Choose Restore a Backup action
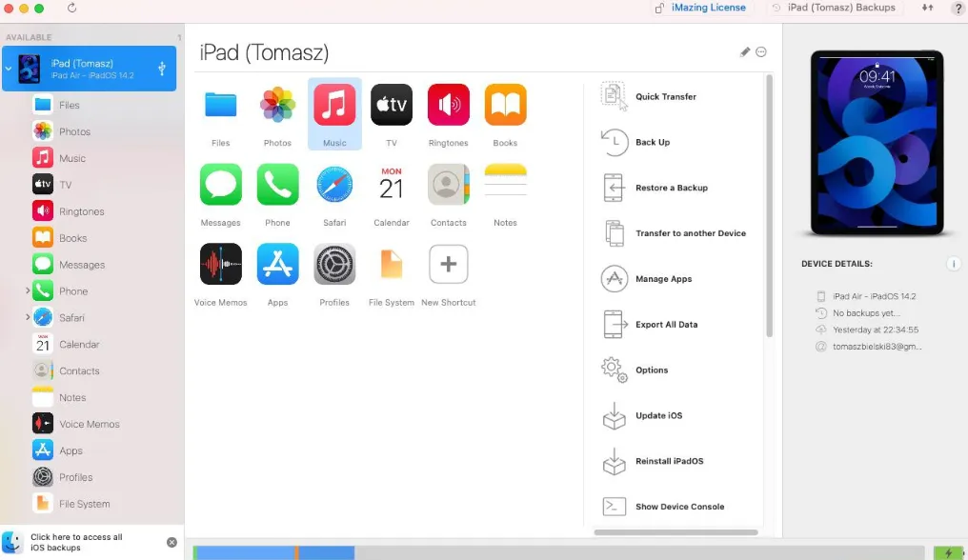The width and height of the screenshot is (968, 560). click(x=655, y=188)
